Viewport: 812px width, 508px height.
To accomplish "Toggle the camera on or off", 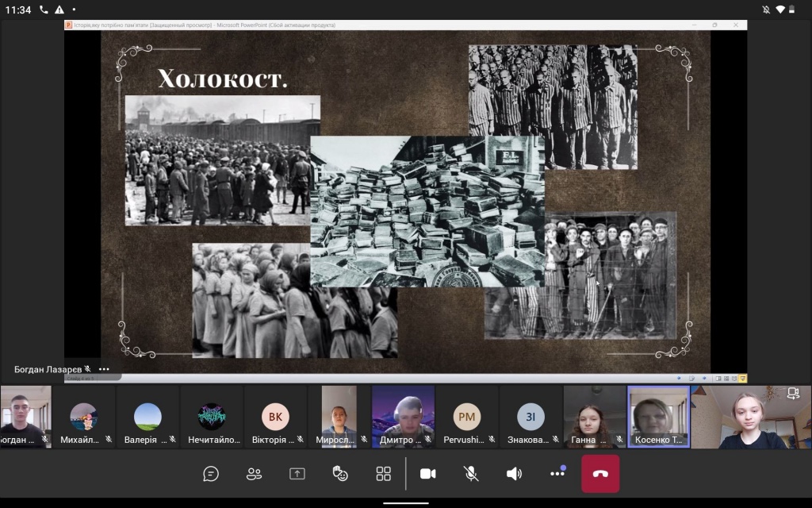I will (428, 474).
